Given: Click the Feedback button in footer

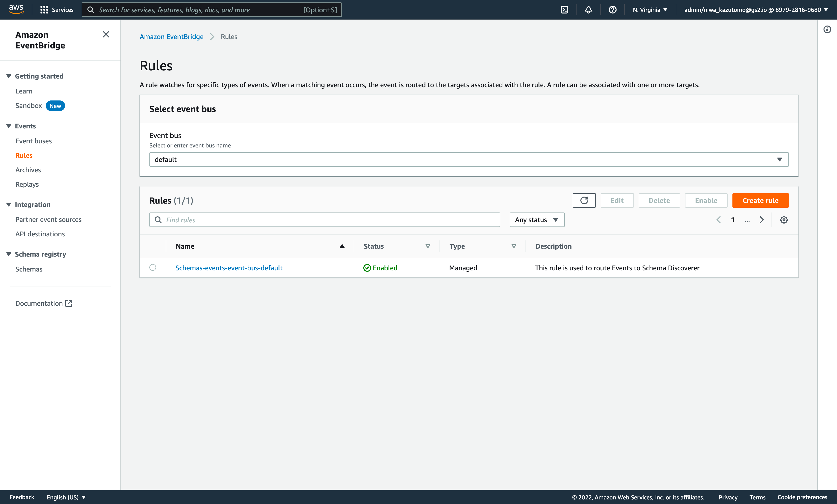Looking at the screenshot, I should (22, 497).
